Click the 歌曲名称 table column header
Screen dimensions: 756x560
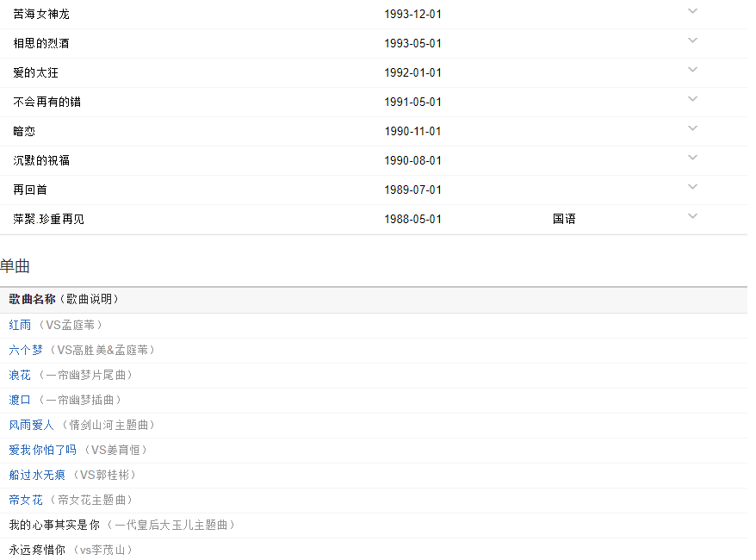(33, 299)
